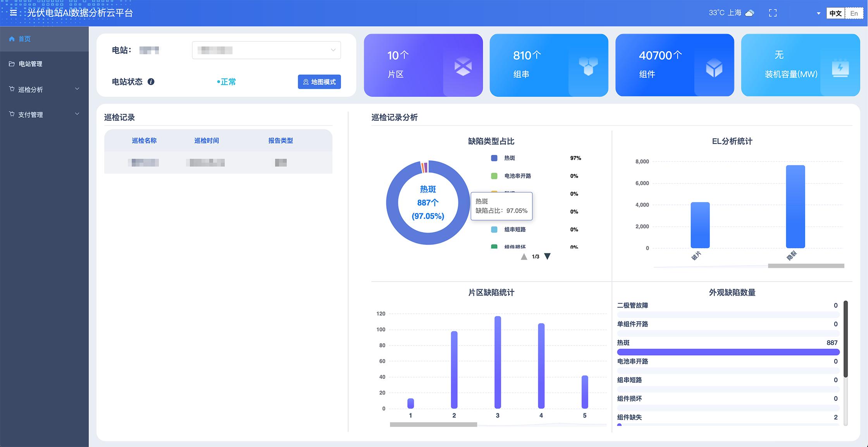Select 首页 in sidebar
Screen dimensions: 868x447
pyautogui.click(x=24, y=39)
